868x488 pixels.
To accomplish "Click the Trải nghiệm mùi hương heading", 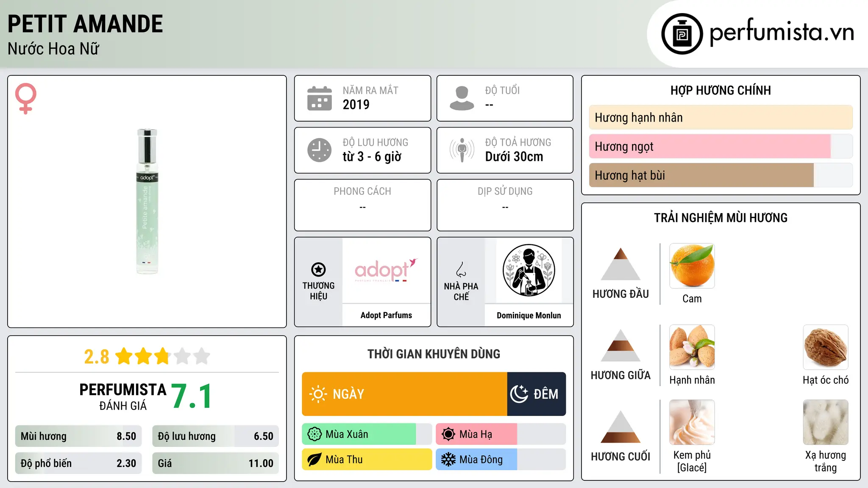I will 721,218.
